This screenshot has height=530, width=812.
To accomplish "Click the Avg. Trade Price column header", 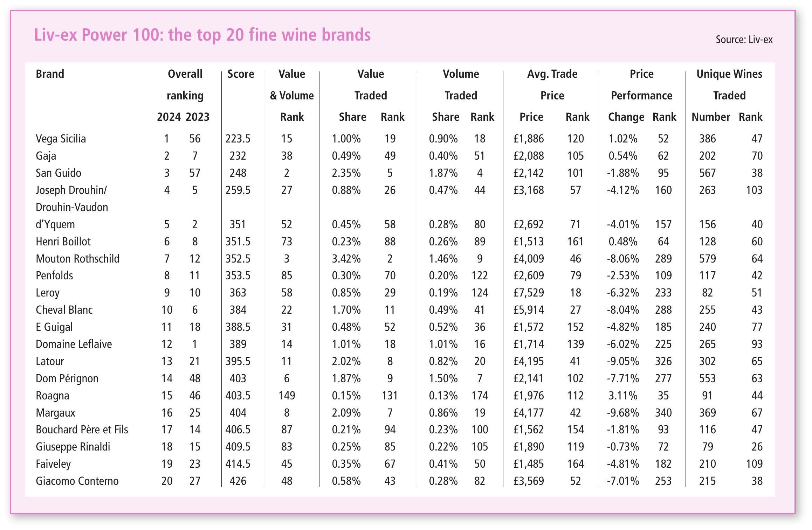I will (x=552, y=84).
